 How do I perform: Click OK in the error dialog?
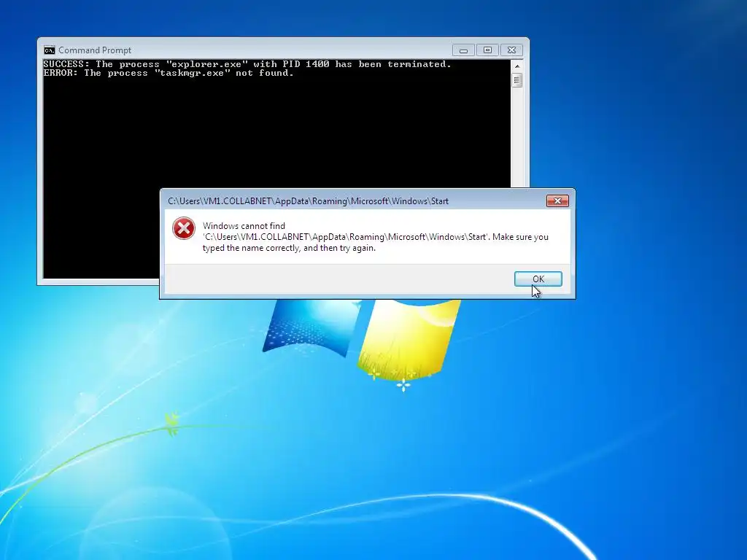tap(538, 279)
